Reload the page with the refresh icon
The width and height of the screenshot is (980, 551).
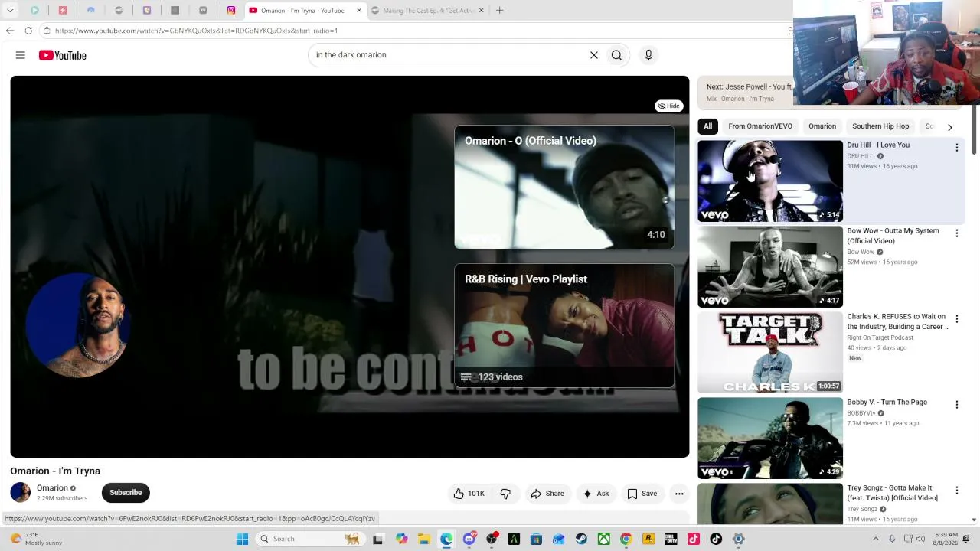pos(28,31)
